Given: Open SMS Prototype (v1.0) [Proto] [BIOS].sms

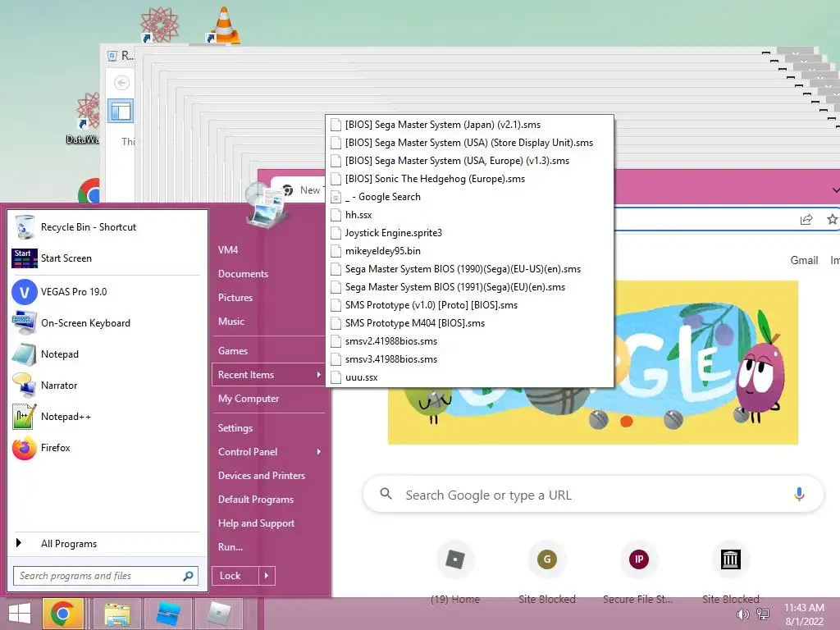Looking at the screenshot, I should coord(469,305).
